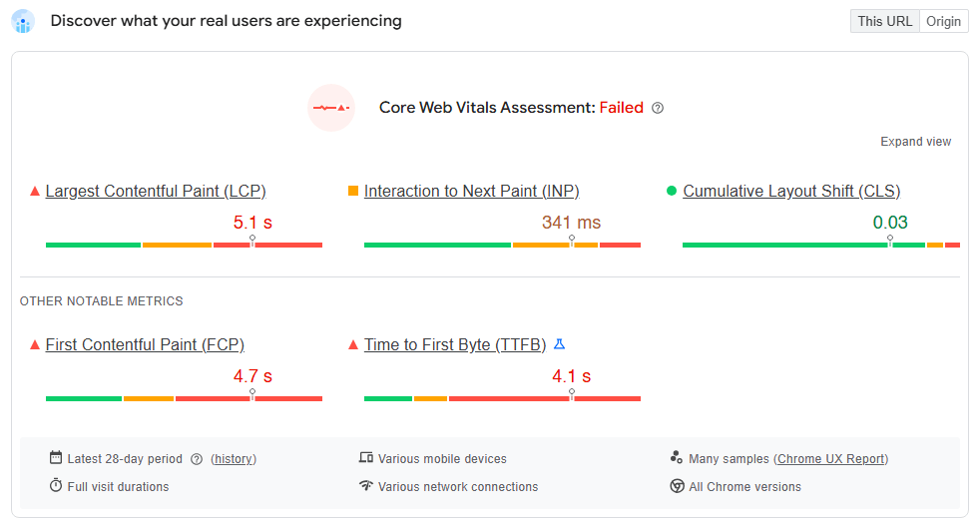Click the network connections wifi icon

click(x=366, y=486)
